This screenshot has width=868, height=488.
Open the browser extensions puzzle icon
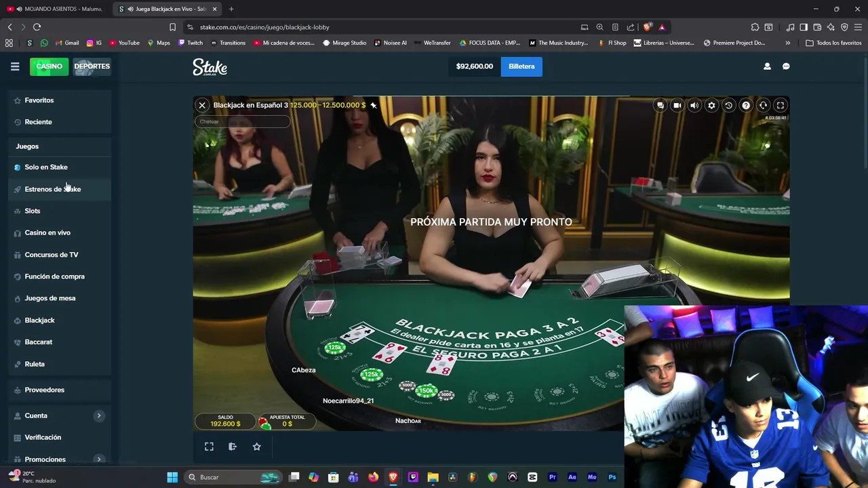755,27
